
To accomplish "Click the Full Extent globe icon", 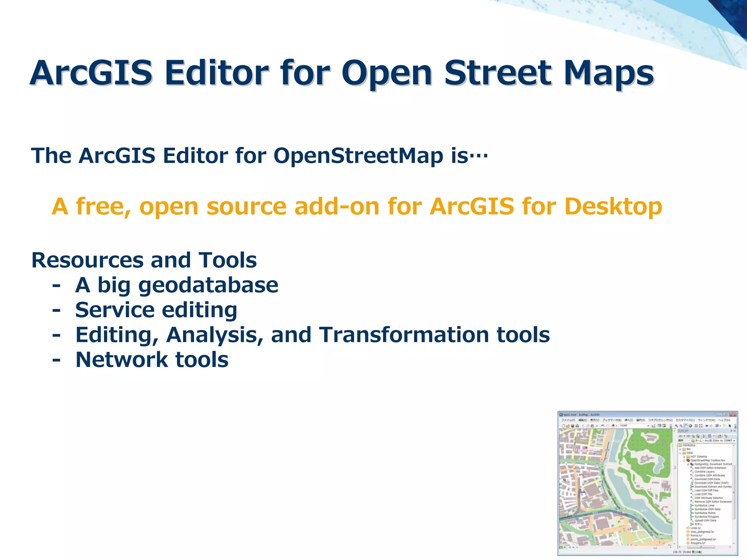I will [x=690, y=426].
